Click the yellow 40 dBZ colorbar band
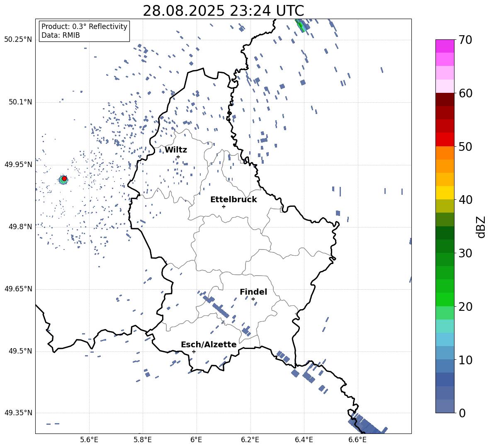The image size is (491, 448). tap(445, 193)
